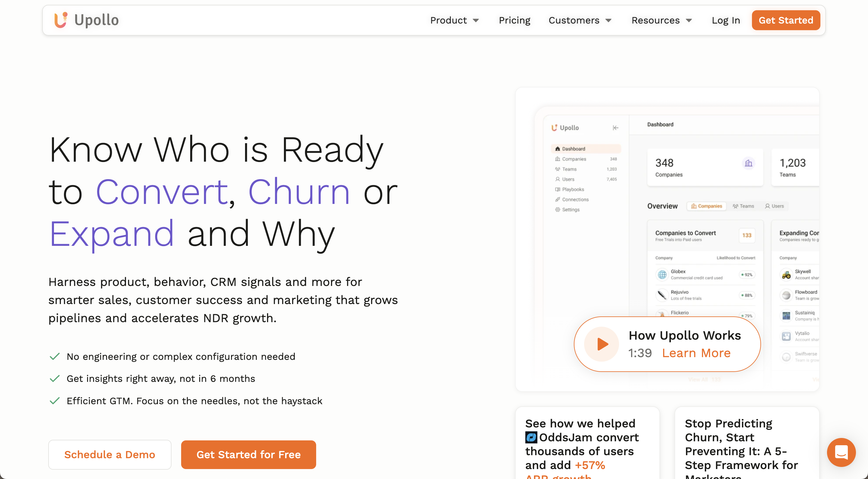Click the Settings gear icon in sidebar
Viewport: 868px width, 479px height.
558,209
